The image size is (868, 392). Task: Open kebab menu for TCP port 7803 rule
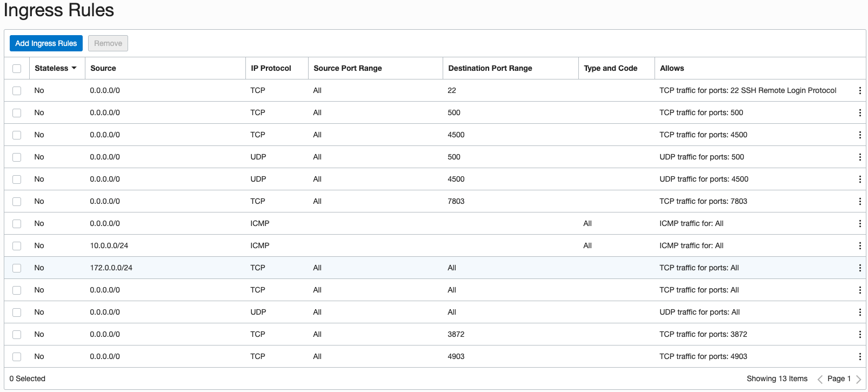pyautogui.click(x=859, y=202)
